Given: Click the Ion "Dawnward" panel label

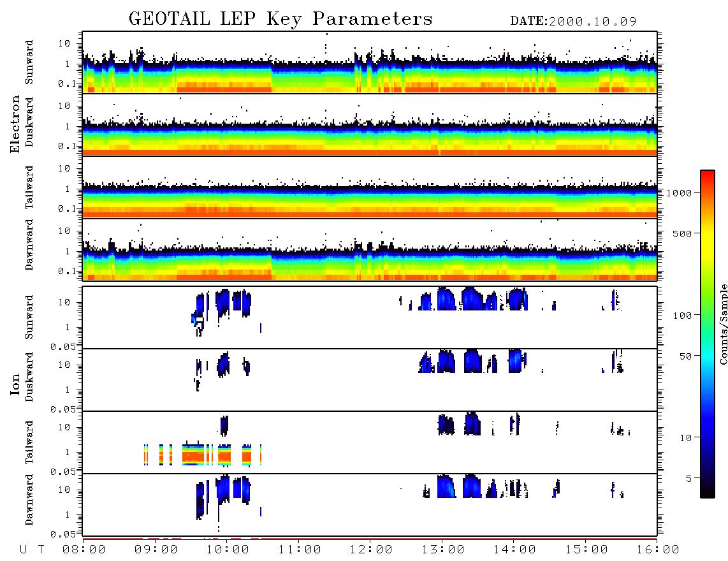Looking at the screenshot, I should pyautogui.click(x=29, y=500).
